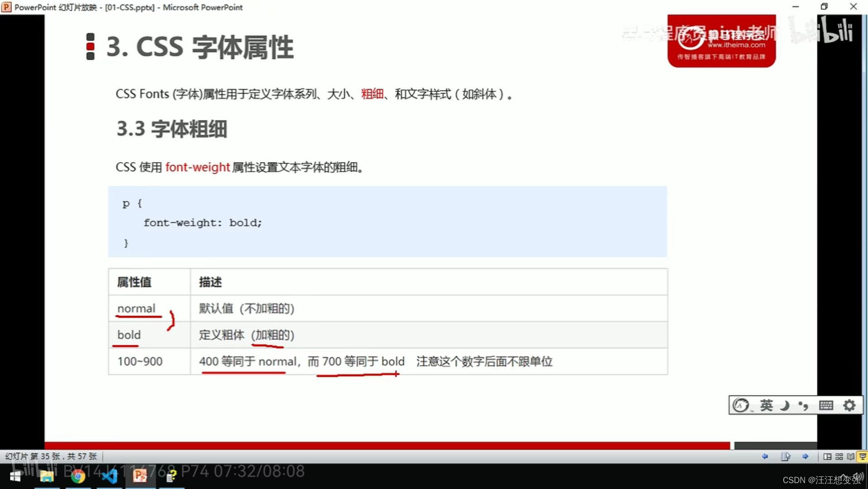Click the 'font-weight: bold;' code line
The image size is (868, 489).
pyautogui.click(x=203, y=223)
